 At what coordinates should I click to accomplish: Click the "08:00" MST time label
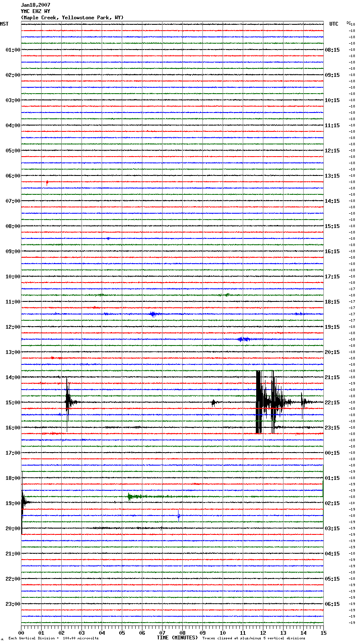(13, 226)
